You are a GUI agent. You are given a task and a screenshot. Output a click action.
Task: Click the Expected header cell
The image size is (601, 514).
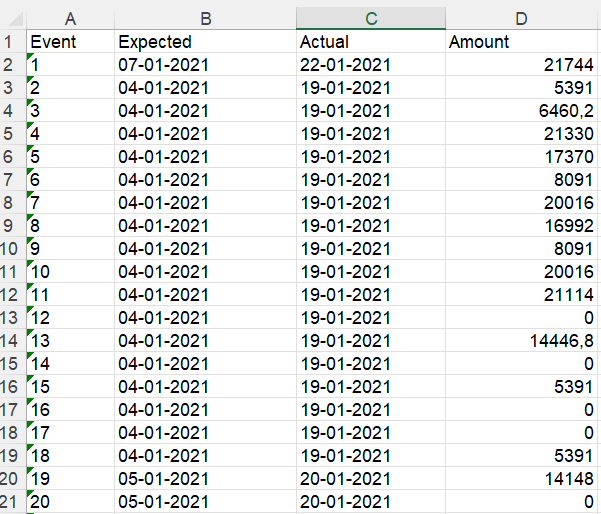pyautogui.click(x=205, y=41)
